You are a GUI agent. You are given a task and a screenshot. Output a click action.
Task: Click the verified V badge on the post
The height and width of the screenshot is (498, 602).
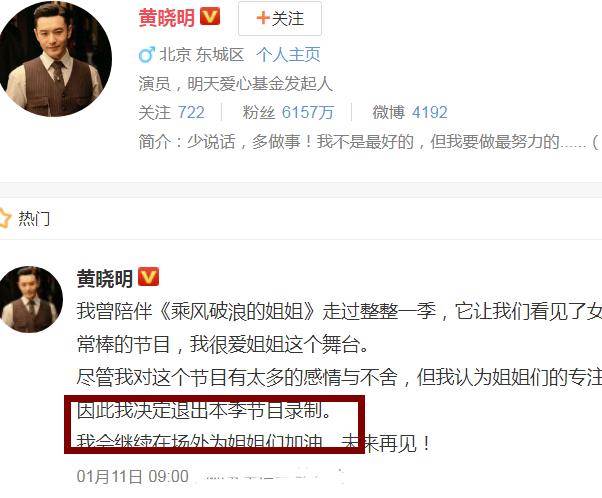[x=148, y=277]
